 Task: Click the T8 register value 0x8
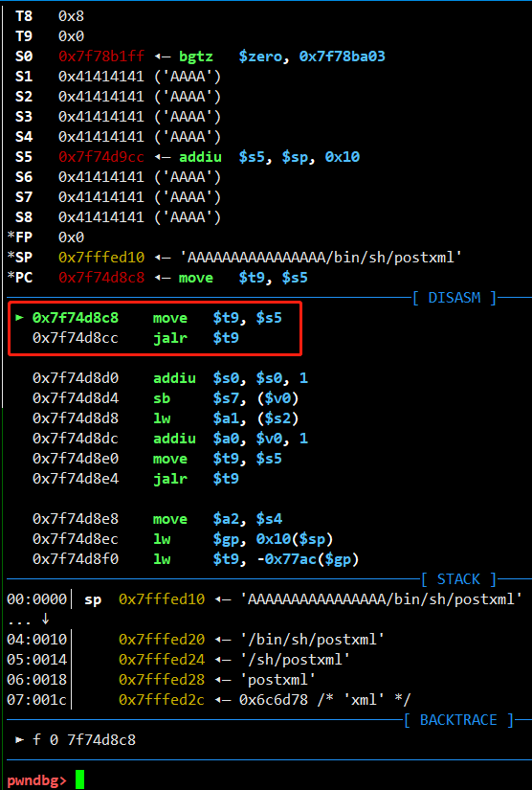tap(71, 16)
